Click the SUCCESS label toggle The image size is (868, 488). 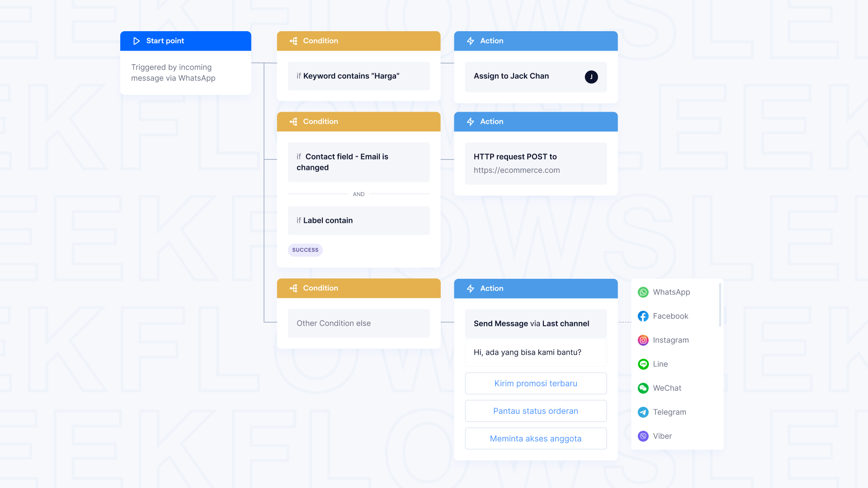click(305, 250)
